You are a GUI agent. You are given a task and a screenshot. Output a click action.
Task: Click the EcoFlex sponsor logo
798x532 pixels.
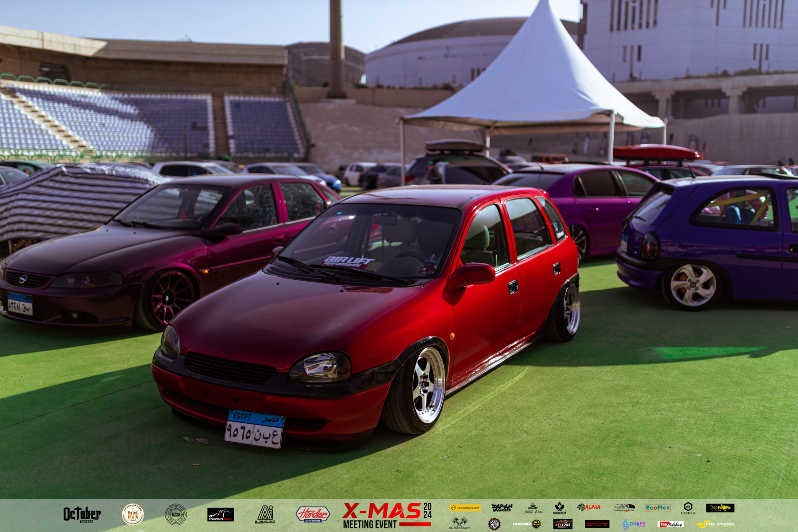658,508
